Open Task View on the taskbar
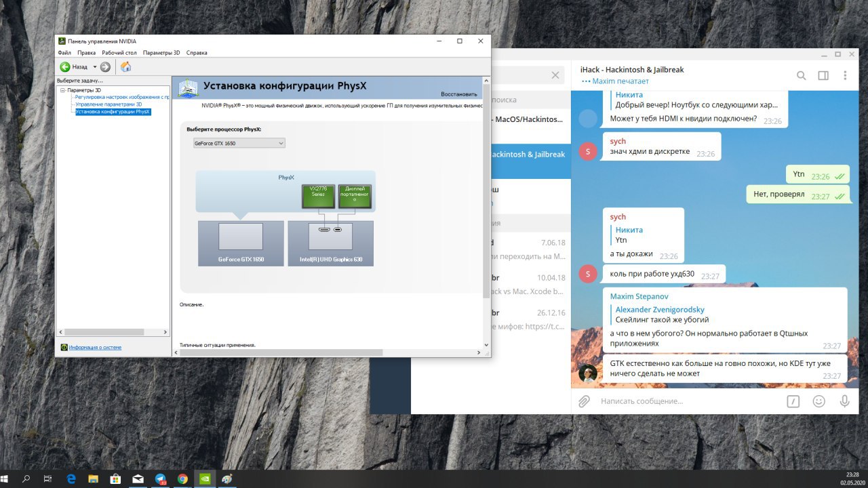The image size is (868, 488). click(47, 479)
